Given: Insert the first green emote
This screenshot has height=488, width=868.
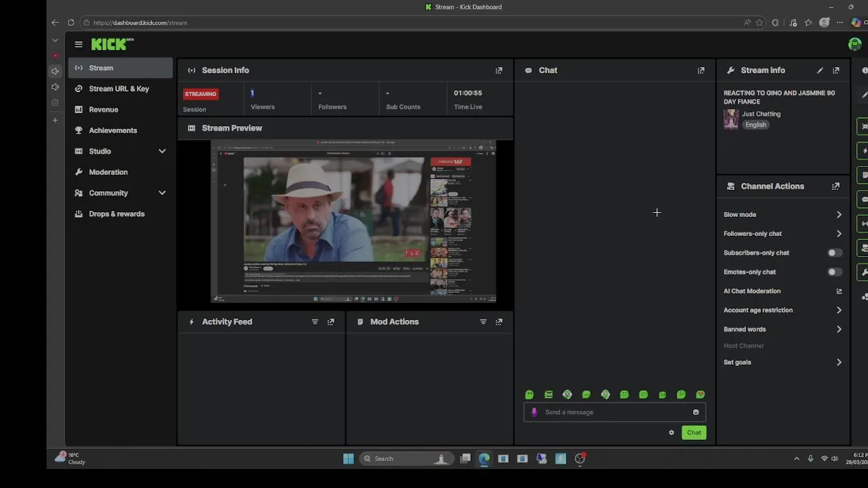Looking at the screenshot, I should 530,394.
